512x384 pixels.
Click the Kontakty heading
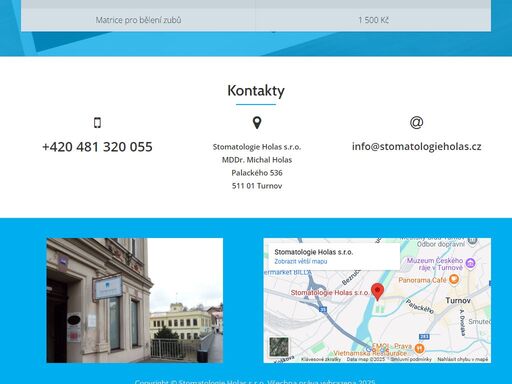tap(256, 90)
